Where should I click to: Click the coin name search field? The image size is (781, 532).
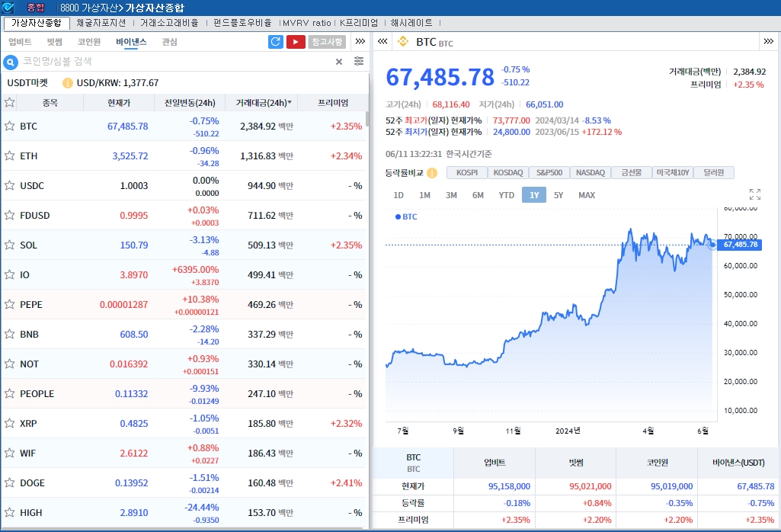coord(176,62)
